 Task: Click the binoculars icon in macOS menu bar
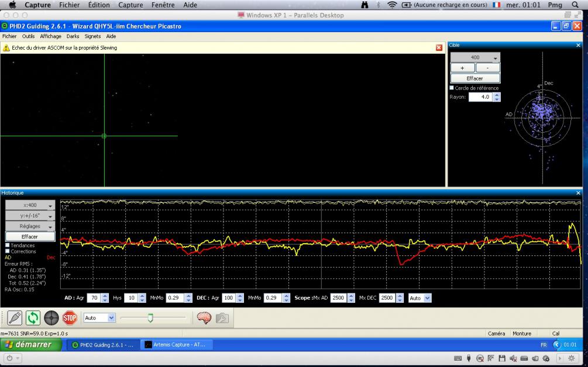(x=365, y=5)
